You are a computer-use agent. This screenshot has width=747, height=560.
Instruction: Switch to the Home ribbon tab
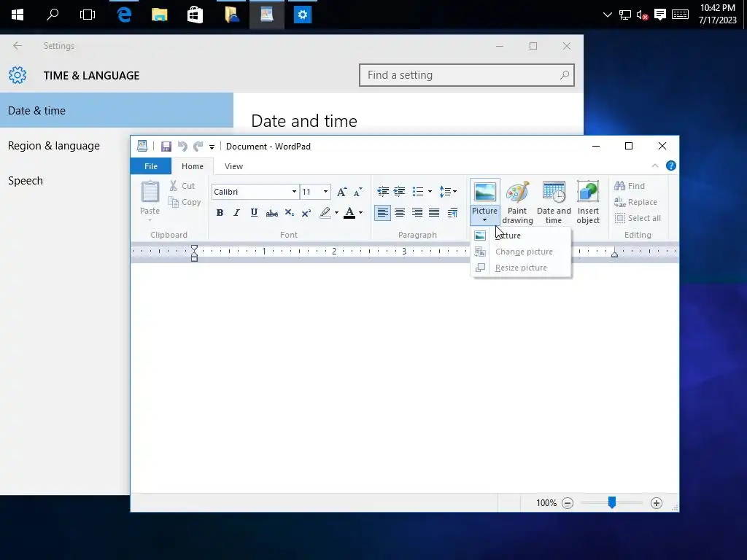[193, 166]
